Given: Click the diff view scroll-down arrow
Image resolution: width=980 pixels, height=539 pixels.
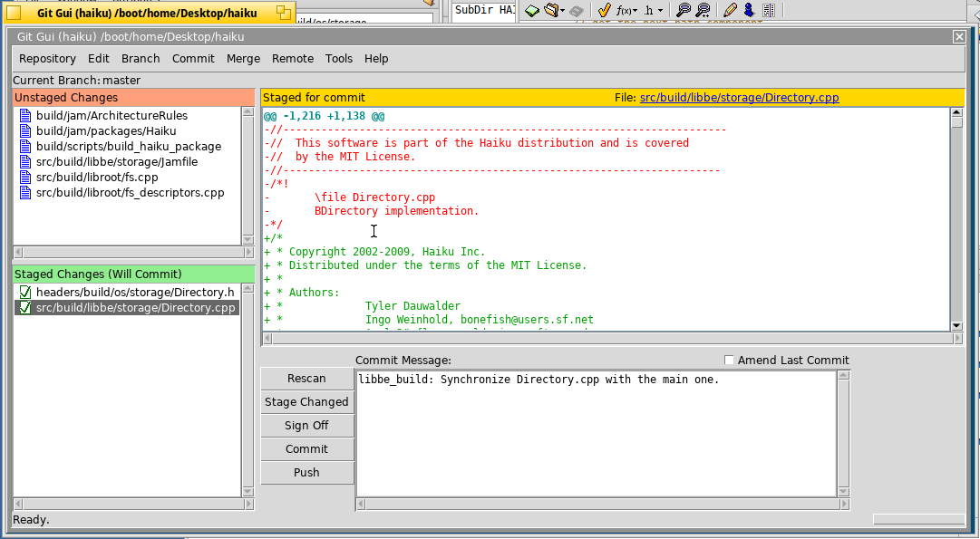Looking at the screenshot, I should 956,326.
